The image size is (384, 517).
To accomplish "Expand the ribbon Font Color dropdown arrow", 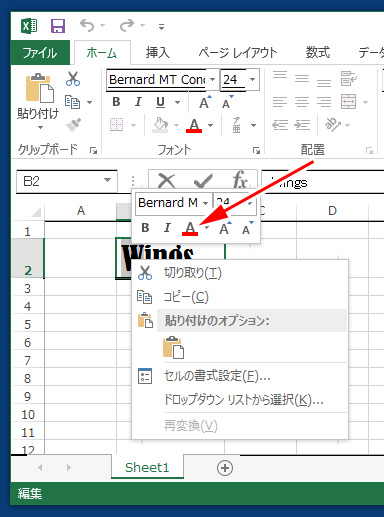I will 211,126.
